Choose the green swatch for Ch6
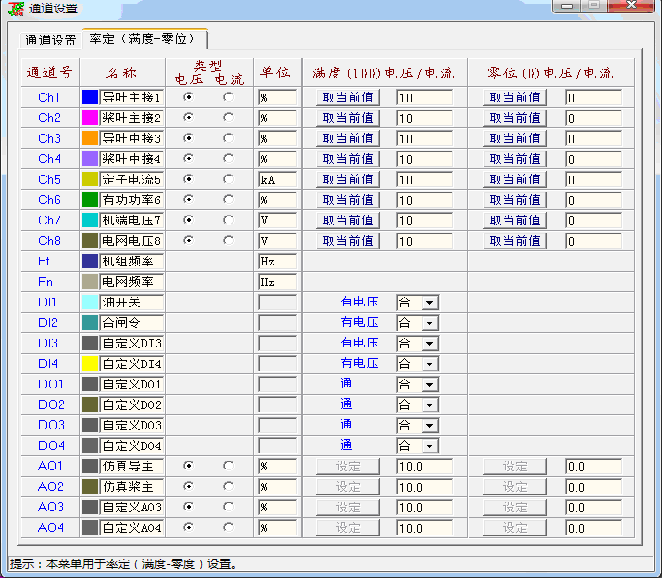This screenshot has width=664, height=583. (90, 199)
